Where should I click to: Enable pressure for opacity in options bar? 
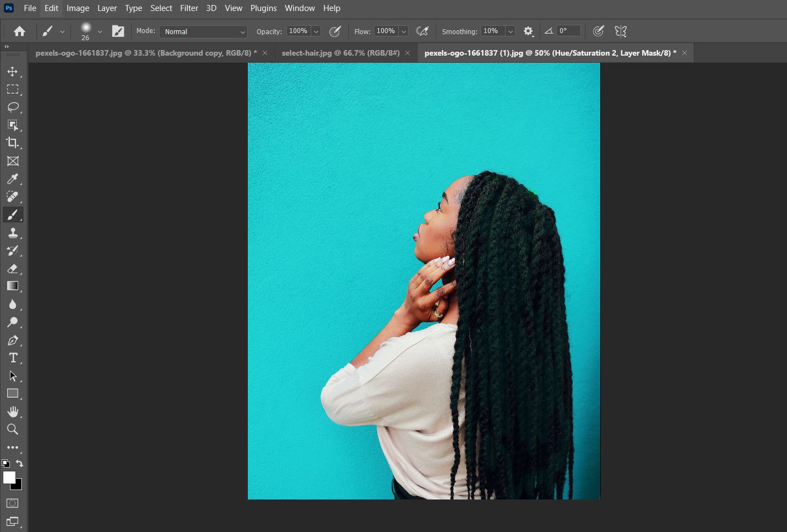pyautogui.click(x=335, y=31)
